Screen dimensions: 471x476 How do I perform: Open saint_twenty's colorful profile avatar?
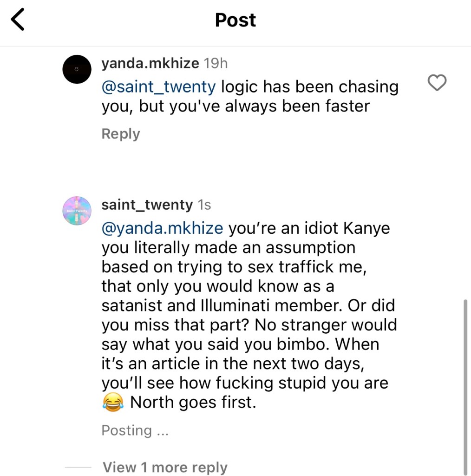(x=76, y=211)
